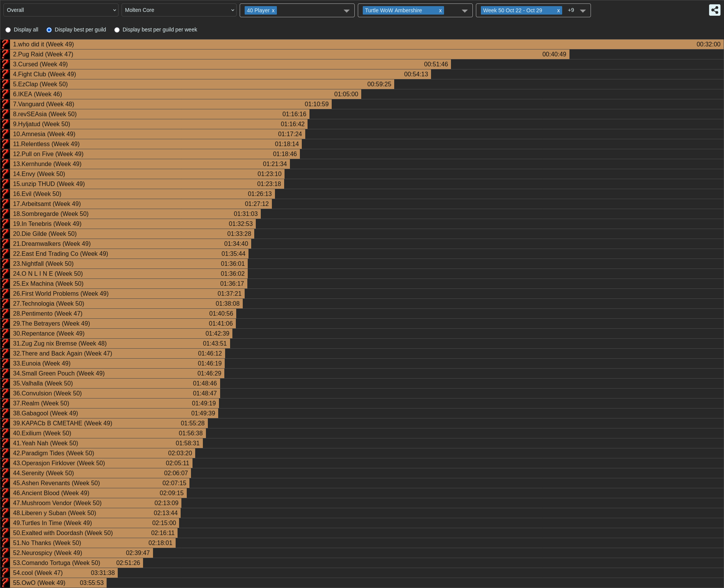Expand the 40 Player size dropdown arrow
Screen dimensions: 724x588
click(x=347, y=11)
